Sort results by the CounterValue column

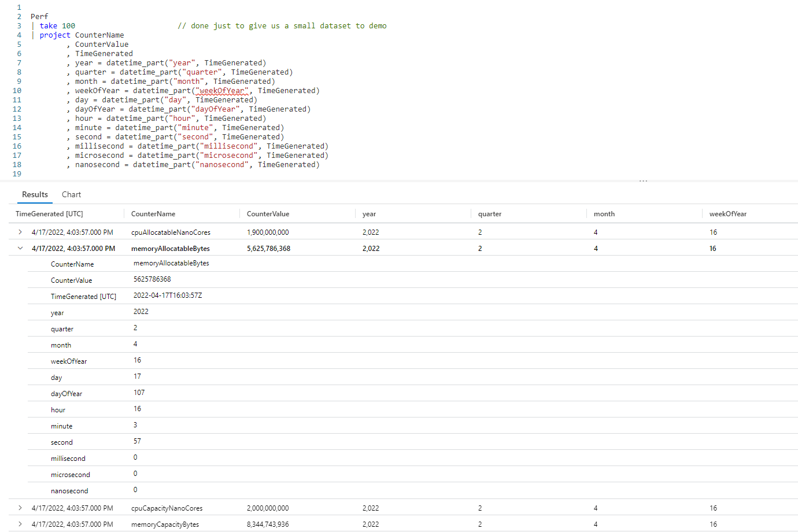coord(267,213)
